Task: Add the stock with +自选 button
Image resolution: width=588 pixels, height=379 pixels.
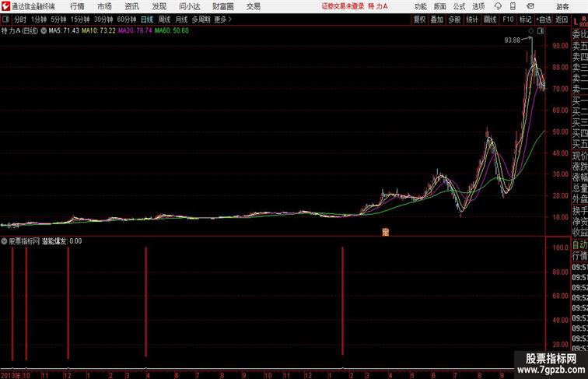Action: coord(544,19)
